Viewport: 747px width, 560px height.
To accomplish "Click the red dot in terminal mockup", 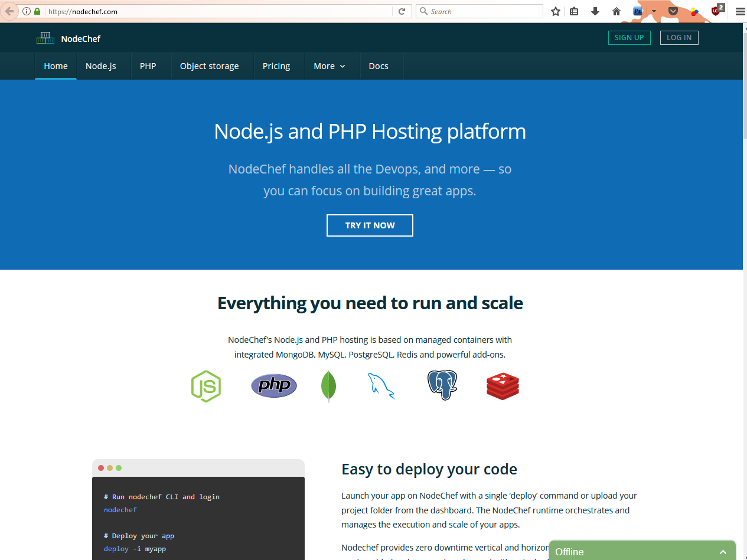I will click(x=101, y=468).
